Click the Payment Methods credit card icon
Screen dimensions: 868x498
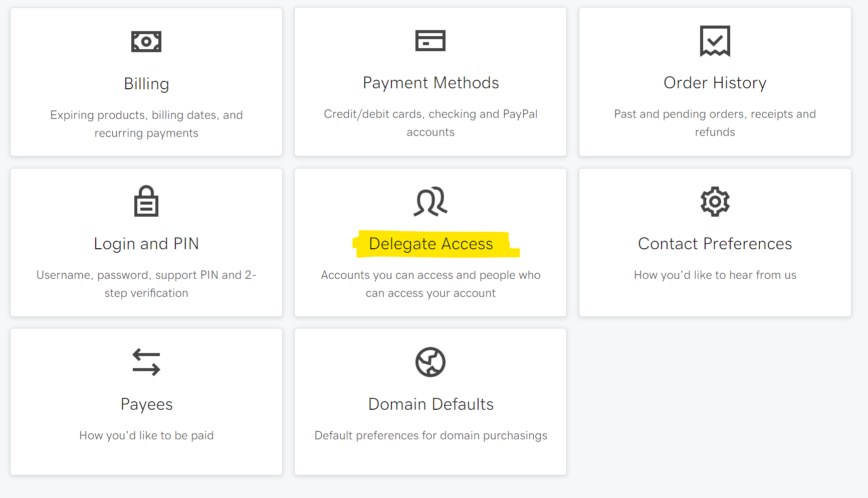[x=430, y=41]
